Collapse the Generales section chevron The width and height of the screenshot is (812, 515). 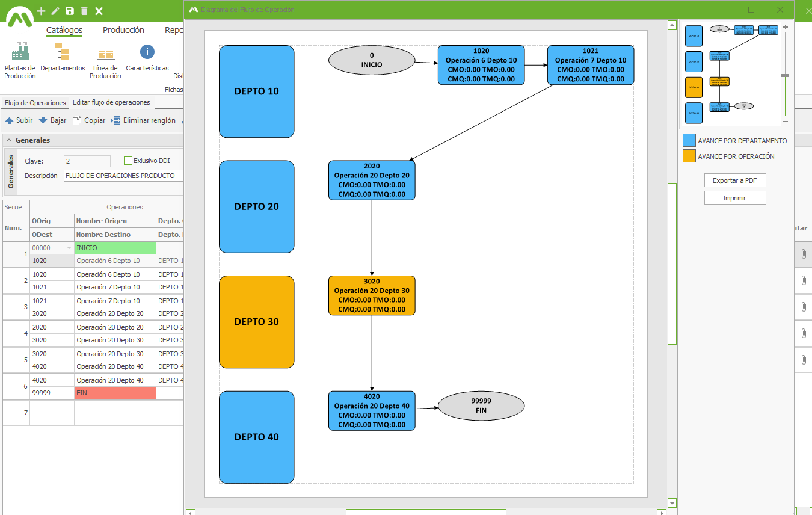coord(9,140)
